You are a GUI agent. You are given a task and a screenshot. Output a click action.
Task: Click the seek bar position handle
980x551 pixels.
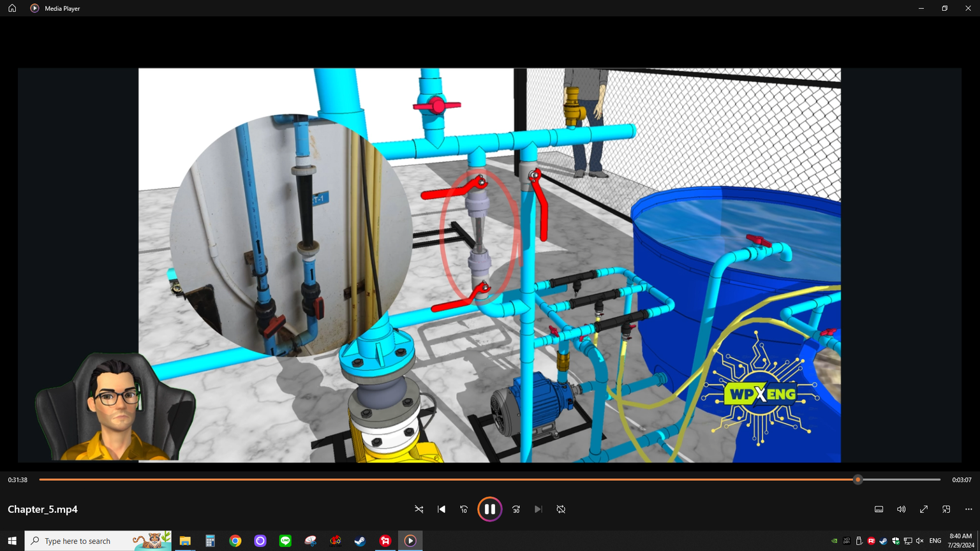(857, 480)
